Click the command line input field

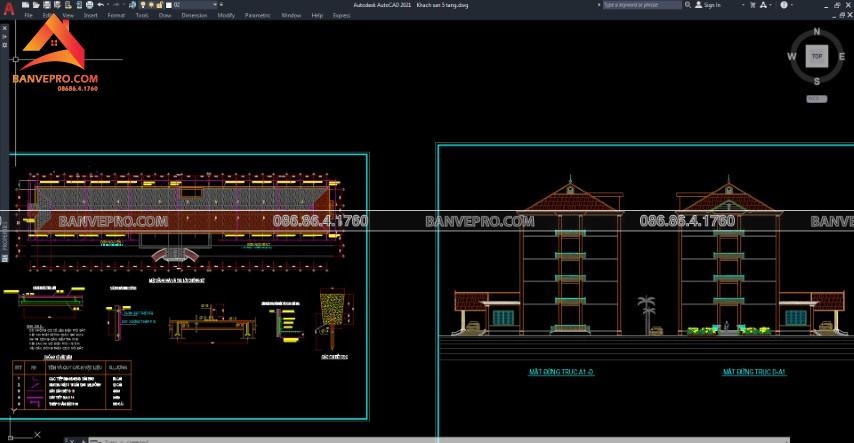pos(441,440)
